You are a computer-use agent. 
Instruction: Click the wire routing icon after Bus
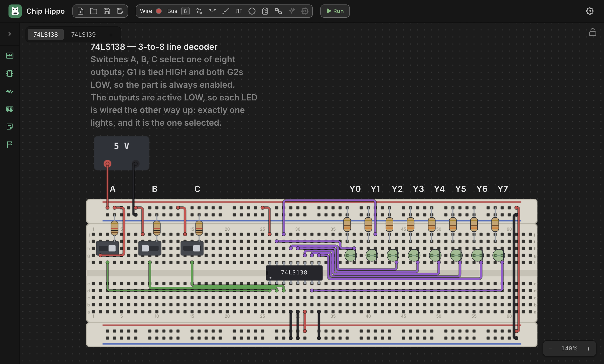point(199,11)
